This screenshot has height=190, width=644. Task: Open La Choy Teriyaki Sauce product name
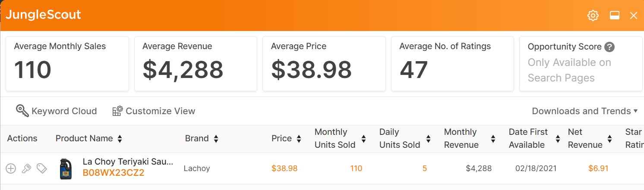coord(128,162)
